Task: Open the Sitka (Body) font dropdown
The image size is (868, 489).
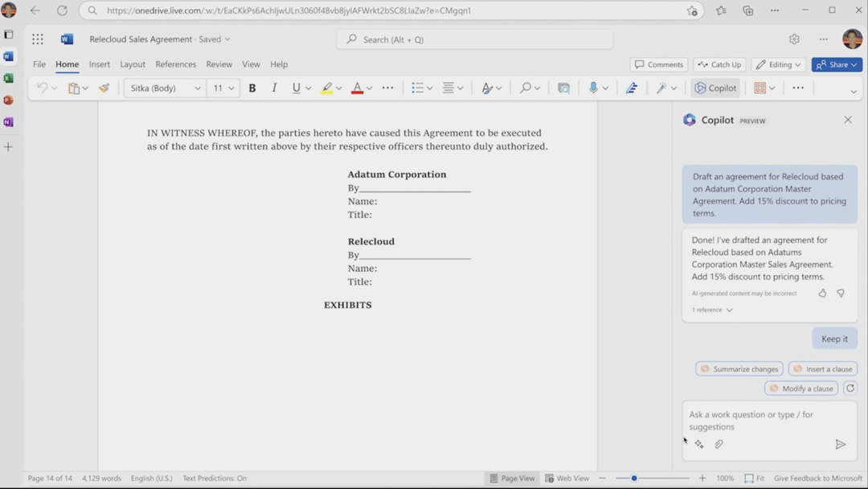Action: click(x=165, y=88)
